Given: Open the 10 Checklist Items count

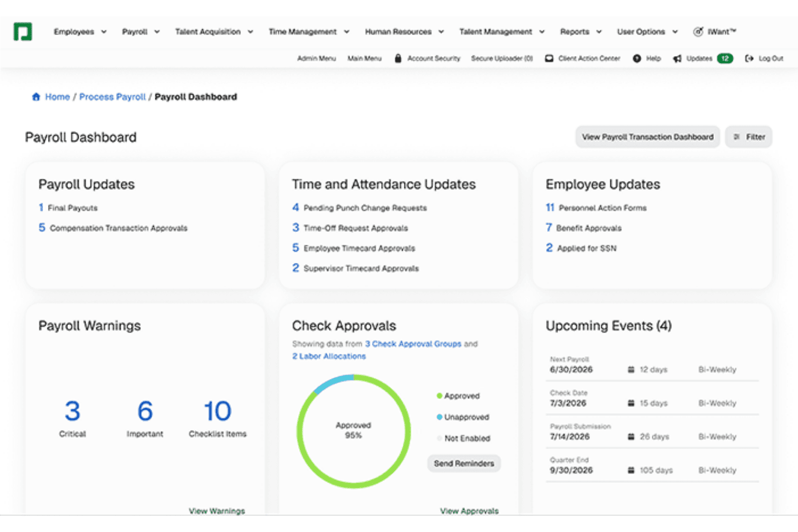Looking at the screenshot, I should (217, 411).
